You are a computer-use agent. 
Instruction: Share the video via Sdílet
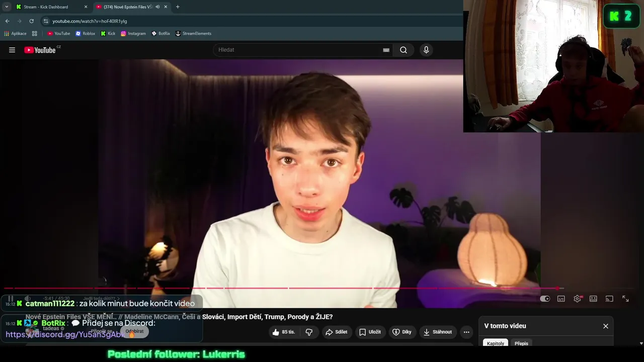click(336, 332)
